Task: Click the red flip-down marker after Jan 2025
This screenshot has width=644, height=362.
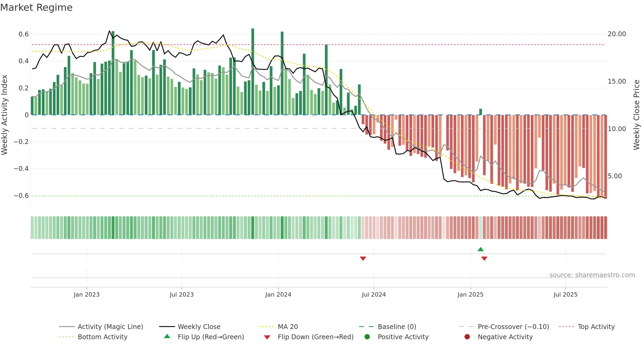Action: [x=484, y=258]
